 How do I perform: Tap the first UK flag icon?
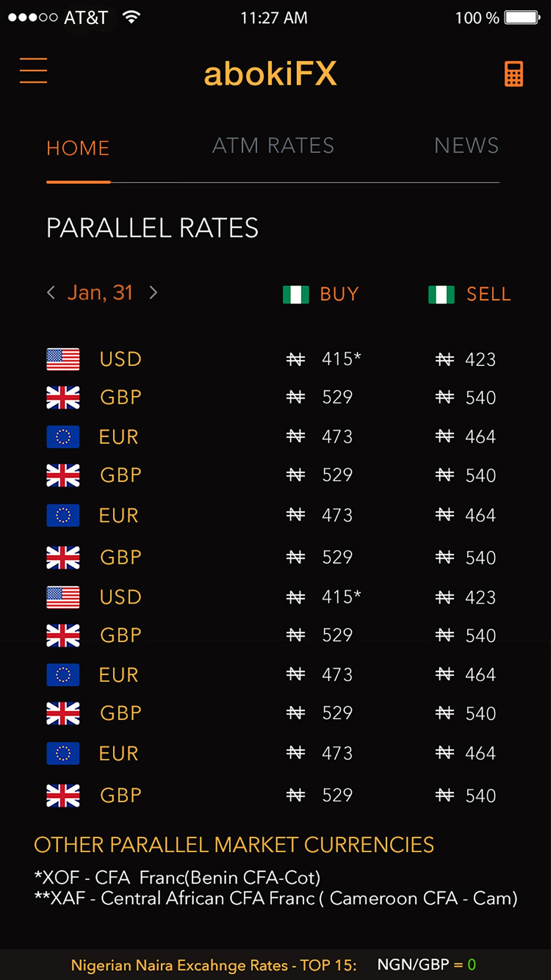63,397
